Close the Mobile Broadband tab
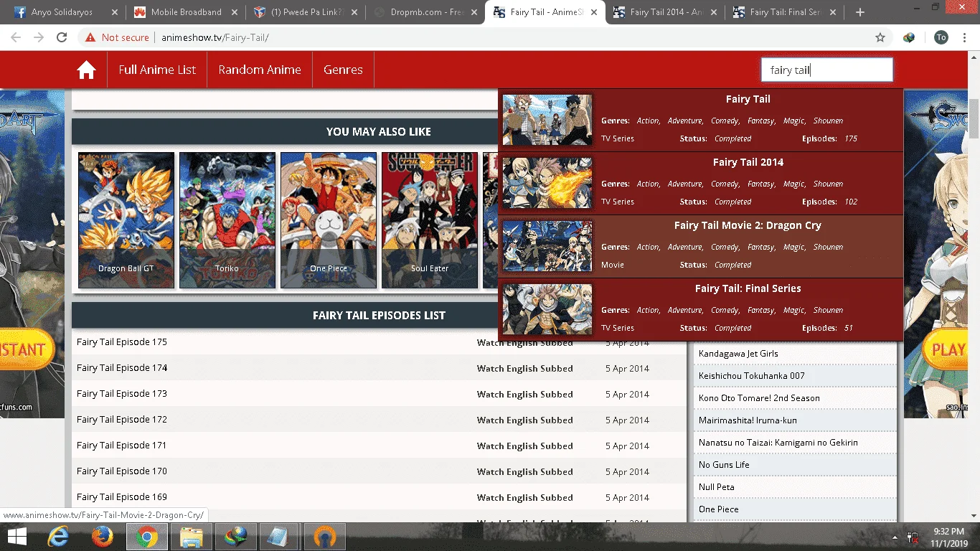 (235, 12)
